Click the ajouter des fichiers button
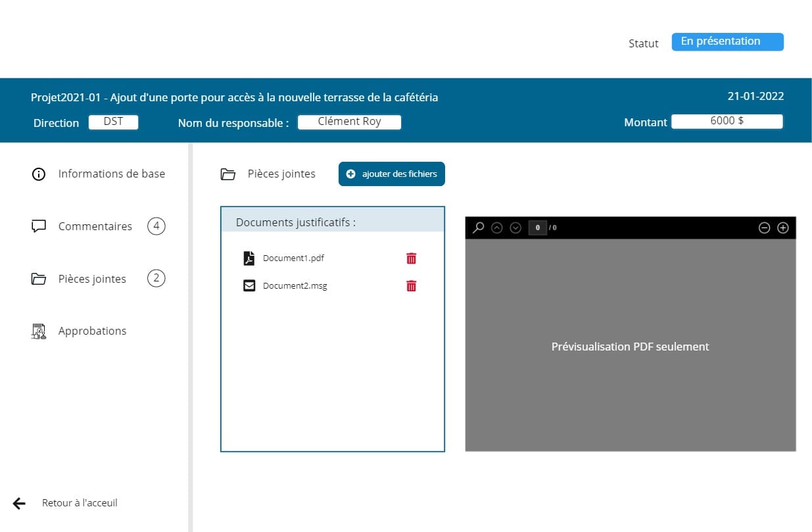Screen dimensions: 812x532 click(x=392, y=174)
